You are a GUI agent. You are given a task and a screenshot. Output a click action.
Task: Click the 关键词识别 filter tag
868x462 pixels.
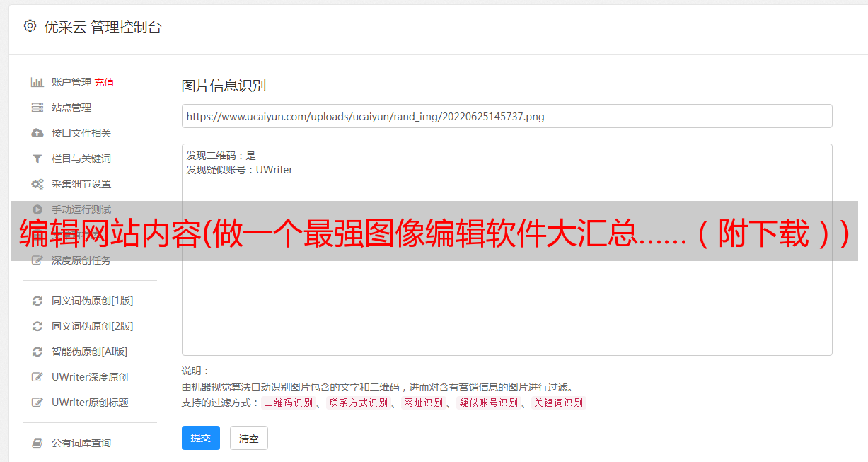(559, 403)
